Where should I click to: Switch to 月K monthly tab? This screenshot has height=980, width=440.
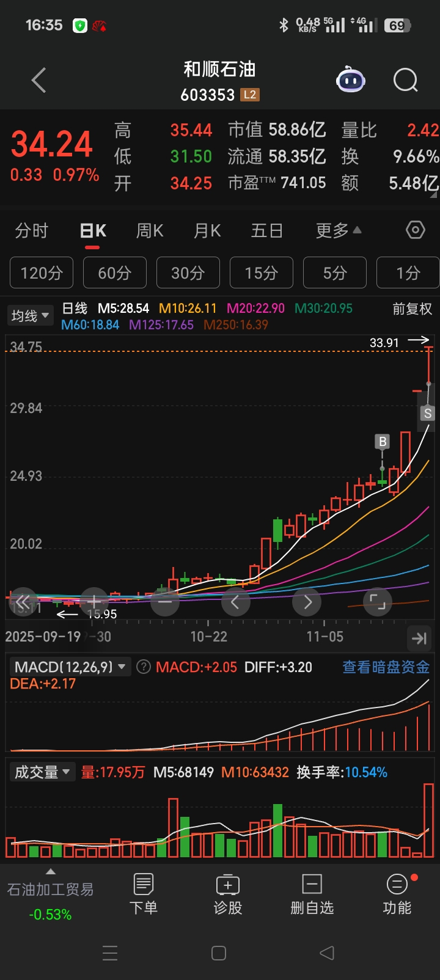pyautogui.click(x=207, y=230)
